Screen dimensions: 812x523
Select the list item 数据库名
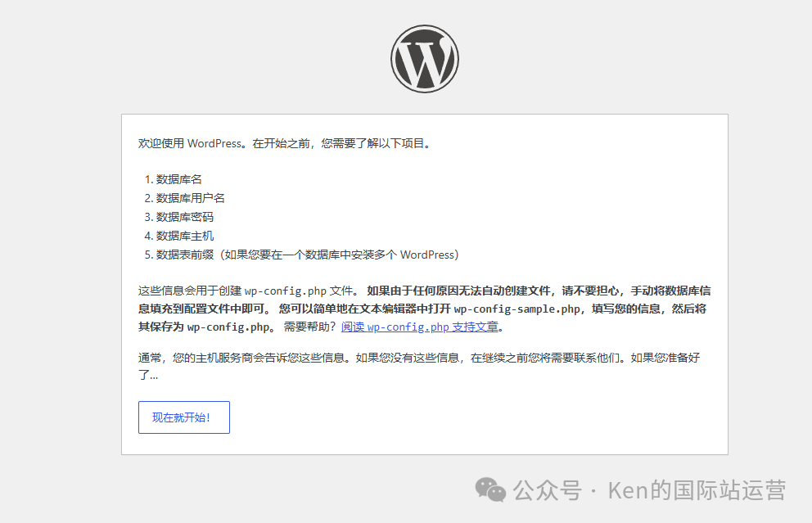(x=178, y=179)
